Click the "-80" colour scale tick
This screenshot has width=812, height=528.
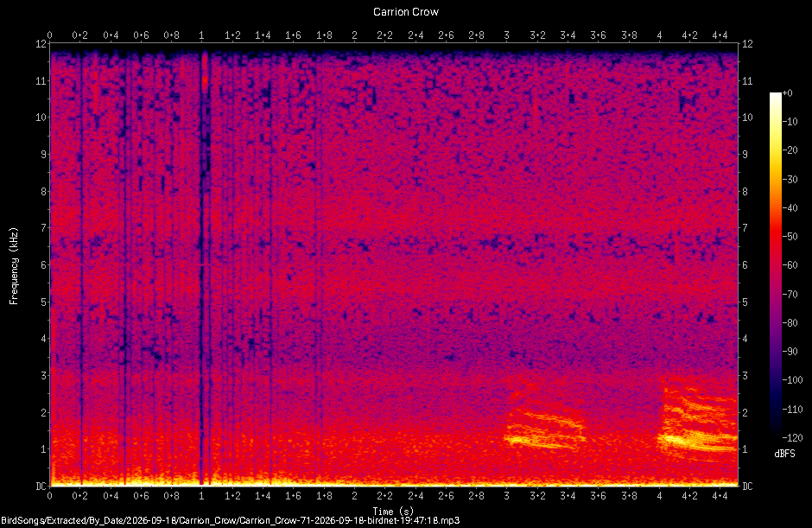click(790, 323)
